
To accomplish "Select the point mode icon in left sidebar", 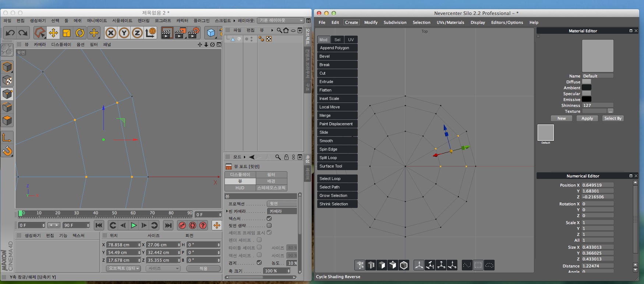I will (x=7, y=94).
